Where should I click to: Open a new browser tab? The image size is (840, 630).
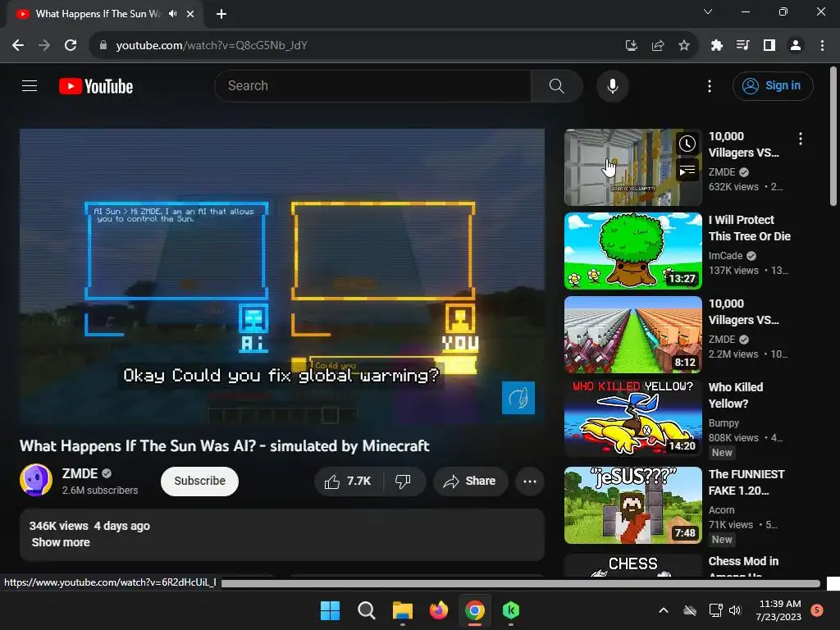[x=221, y=14]
